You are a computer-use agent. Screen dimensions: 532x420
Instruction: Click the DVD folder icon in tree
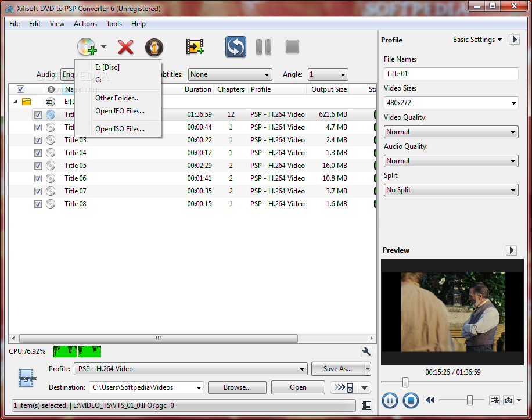click(27, 102)
